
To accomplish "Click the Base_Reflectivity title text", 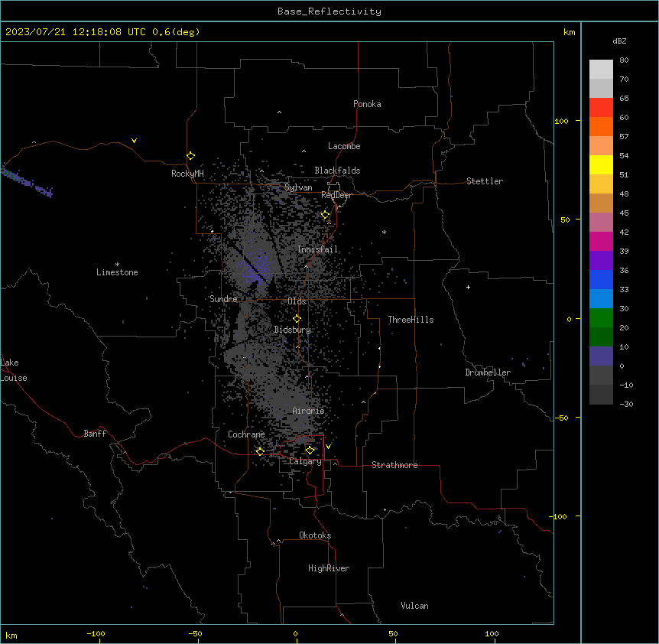I will [329, 11].
